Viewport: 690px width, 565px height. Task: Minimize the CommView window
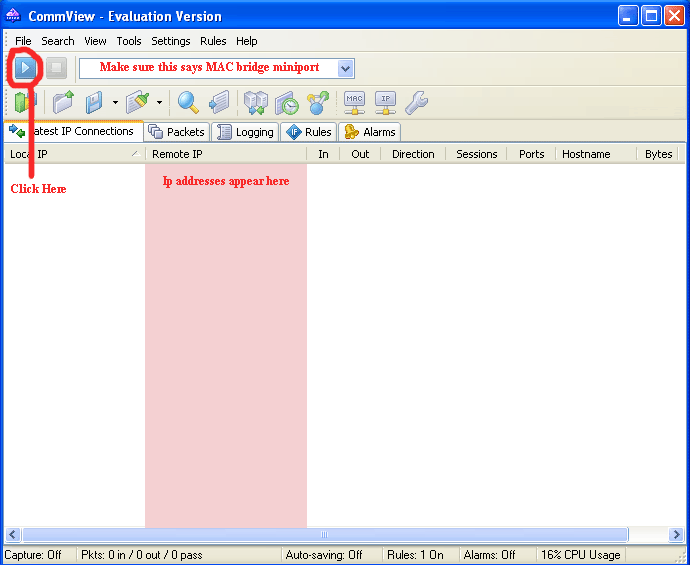pos(628,16)
